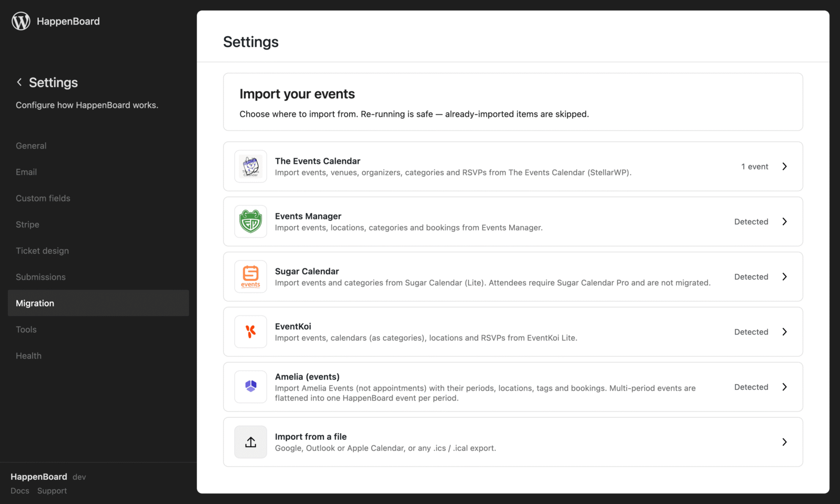Click The Events Calendar title
Viewport: 840px width, 504px height.
(318, 161)
